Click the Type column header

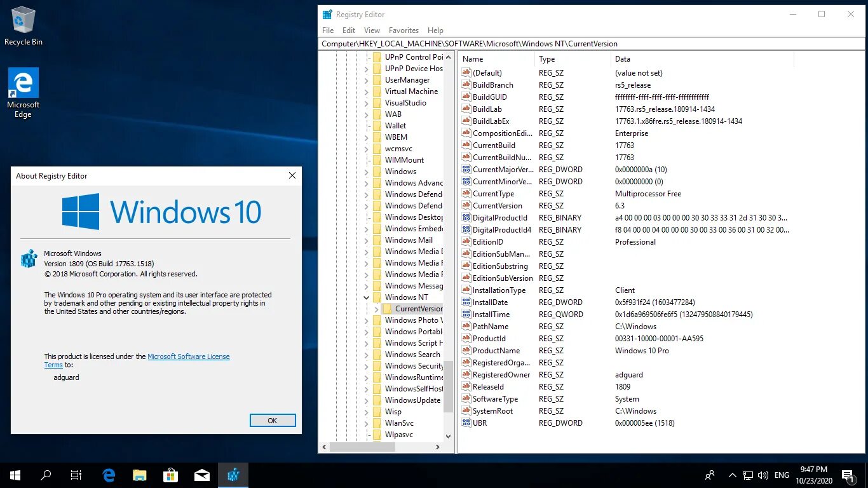(573, 59)
